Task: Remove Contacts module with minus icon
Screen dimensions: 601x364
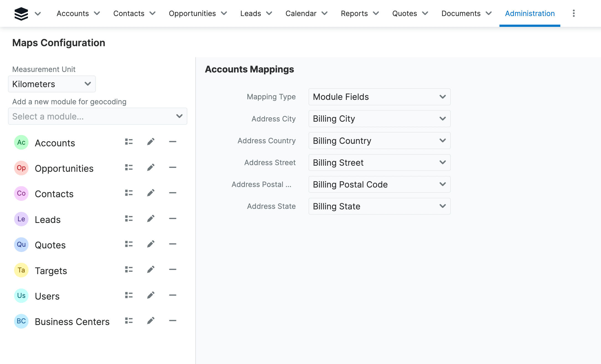Action: point(173,193)
